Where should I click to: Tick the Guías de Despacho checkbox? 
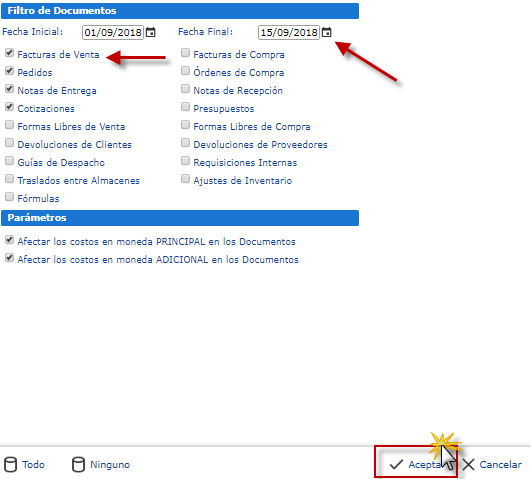(x=9, y=161)
